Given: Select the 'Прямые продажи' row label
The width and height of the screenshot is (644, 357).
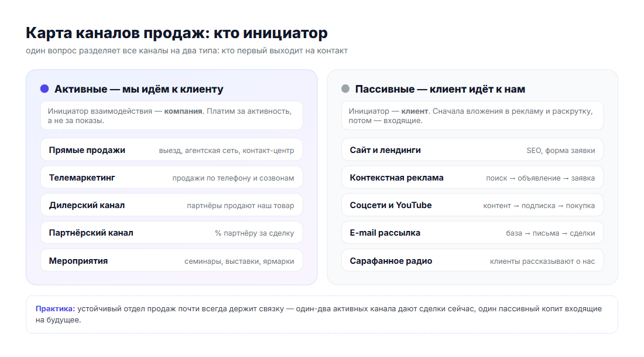Looking at the screenshot, I should pyautogui.click(x=87, y=150).
